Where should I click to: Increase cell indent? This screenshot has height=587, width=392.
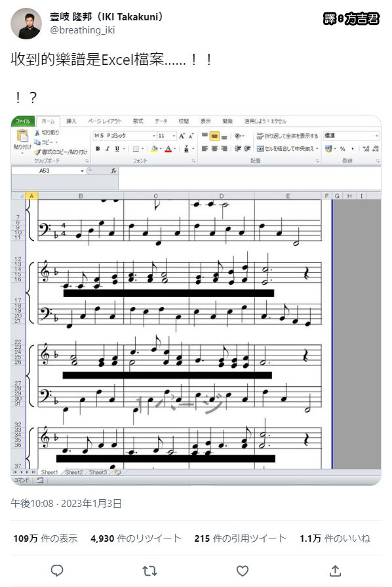[247, 149]
